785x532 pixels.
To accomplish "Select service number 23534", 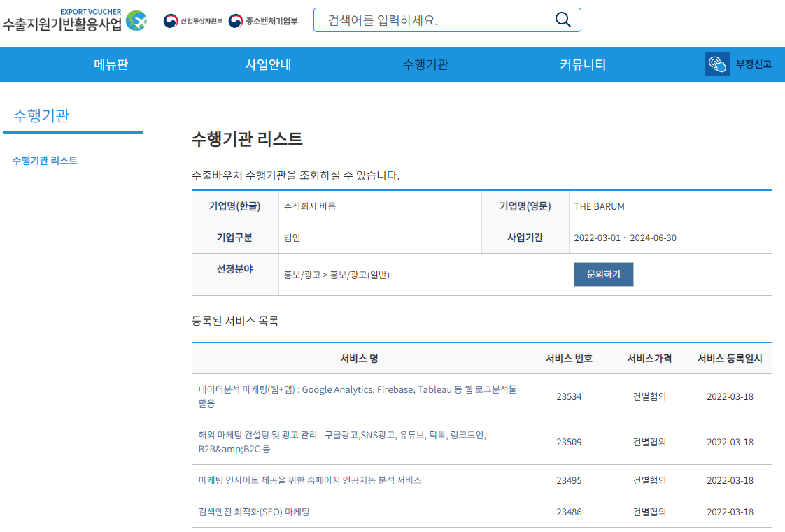I will pyautogui.click(x=569, y=396).
